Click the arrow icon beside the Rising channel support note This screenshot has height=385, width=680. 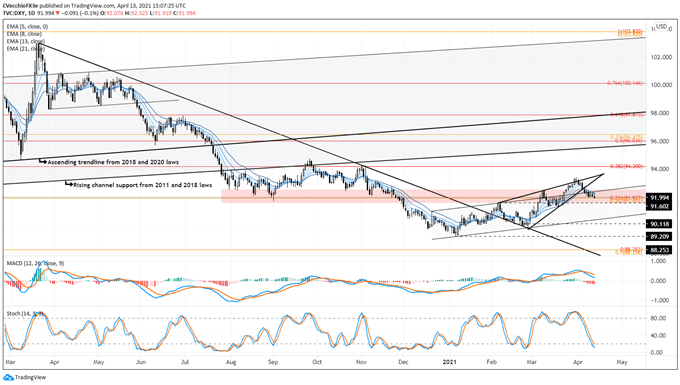coord(69,184)
